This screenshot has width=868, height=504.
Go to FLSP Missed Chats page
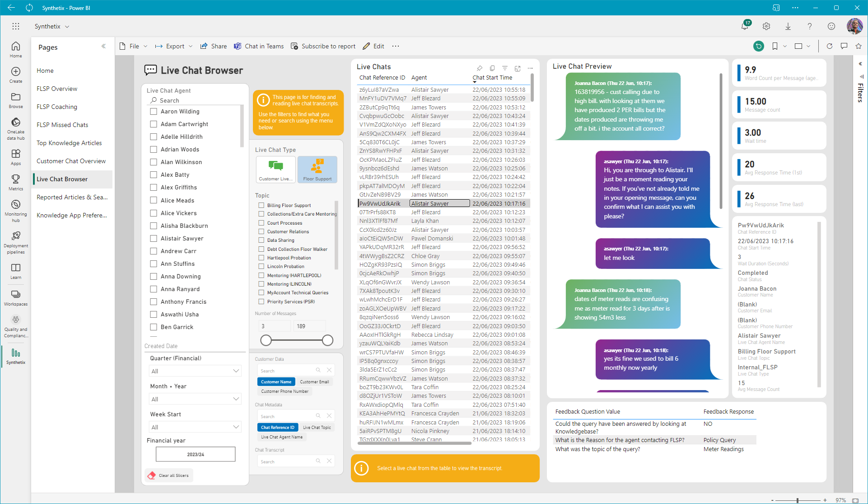click(x=62, y=125)
